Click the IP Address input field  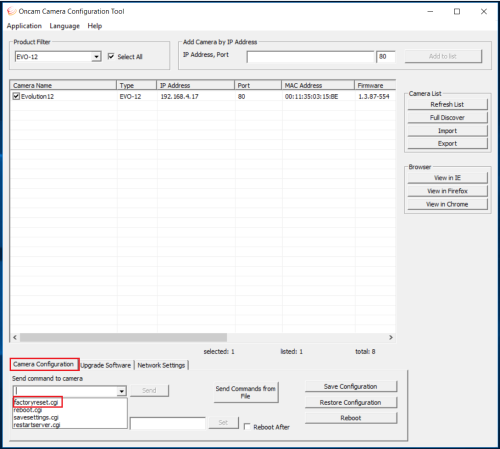(x=310, y=57)
